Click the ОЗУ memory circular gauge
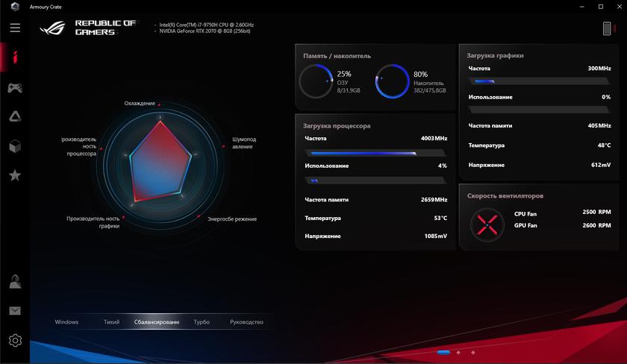This screenshot has width=627, height=364. [316, 81]
